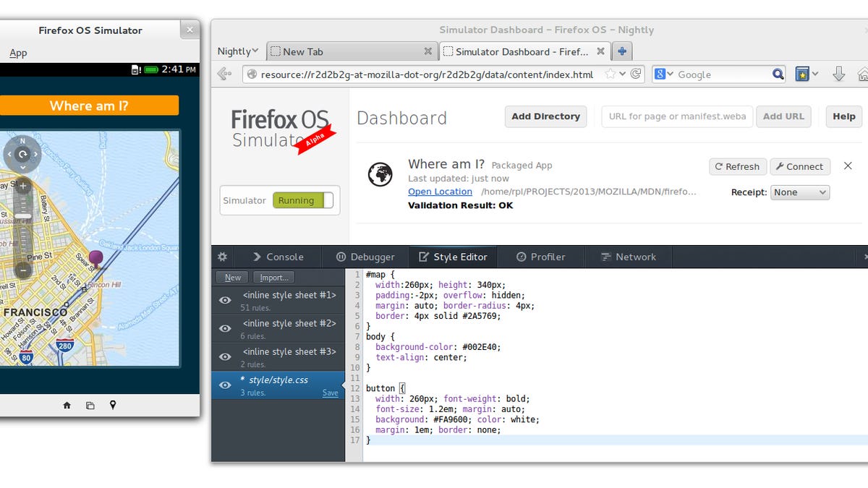
Task: Open the developer tools settings gear
Action: point(222,257)
